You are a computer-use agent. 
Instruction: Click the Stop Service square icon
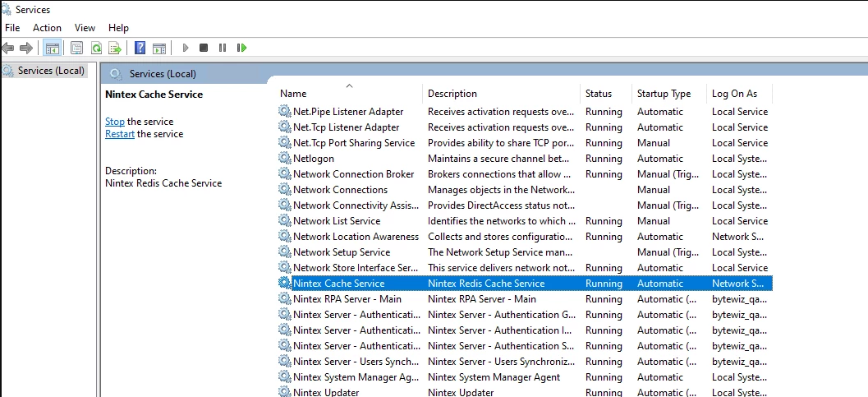[204, 48]
